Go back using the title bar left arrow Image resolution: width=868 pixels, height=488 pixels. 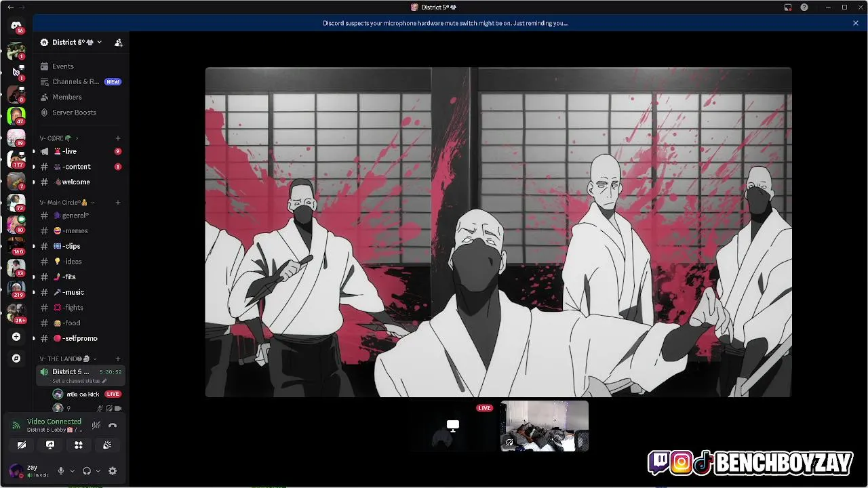coord(10,7)
